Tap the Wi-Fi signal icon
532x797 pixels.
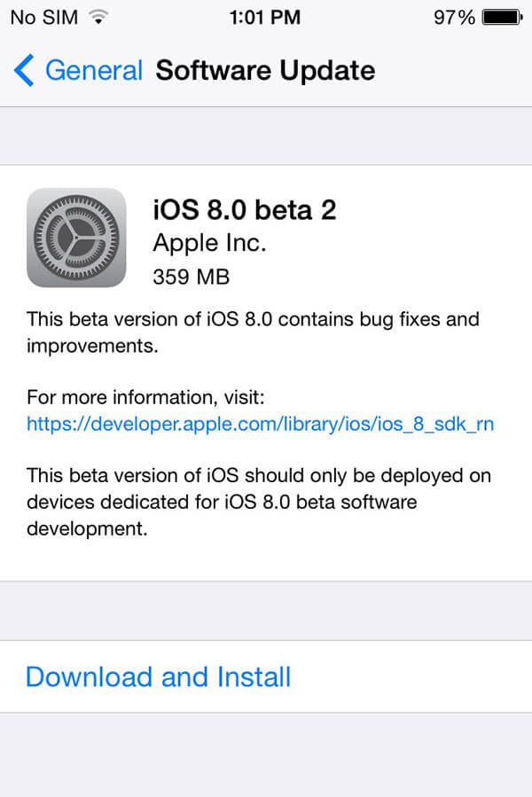pos(98,17)
